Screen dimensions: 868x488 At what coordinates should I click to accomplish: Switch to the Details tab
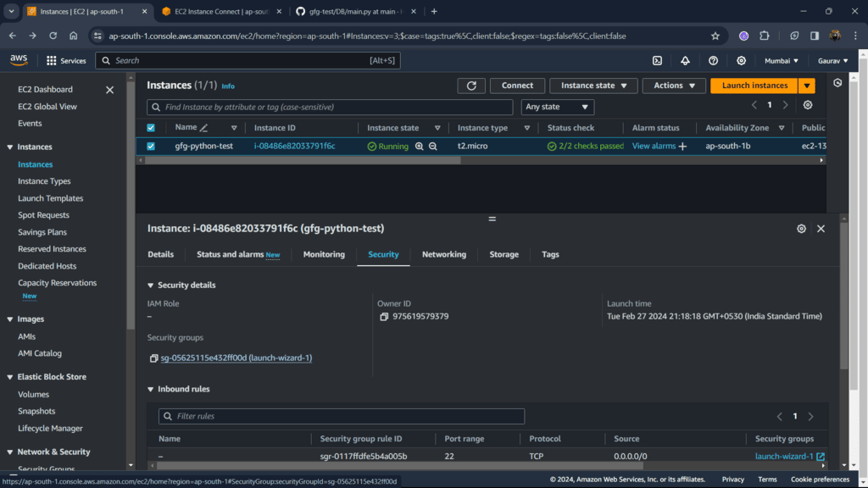coord(160,254)
